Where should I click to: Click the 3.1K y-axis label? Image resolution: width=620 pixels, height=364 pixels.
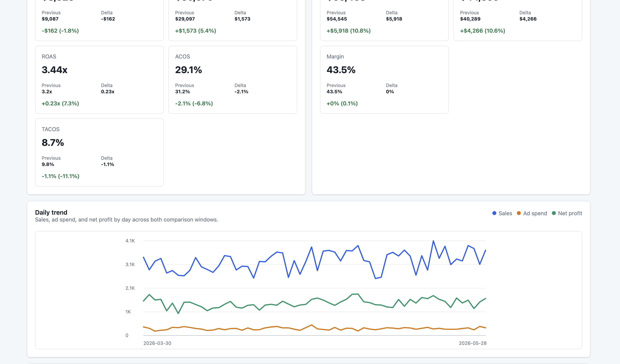pos(130,264)
